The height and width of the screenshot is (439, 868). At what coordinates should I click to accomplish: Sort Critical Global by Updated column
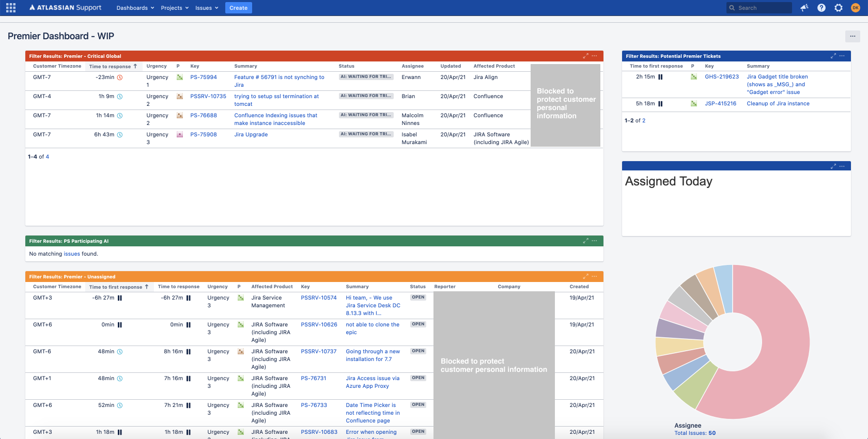coord(451,66)
